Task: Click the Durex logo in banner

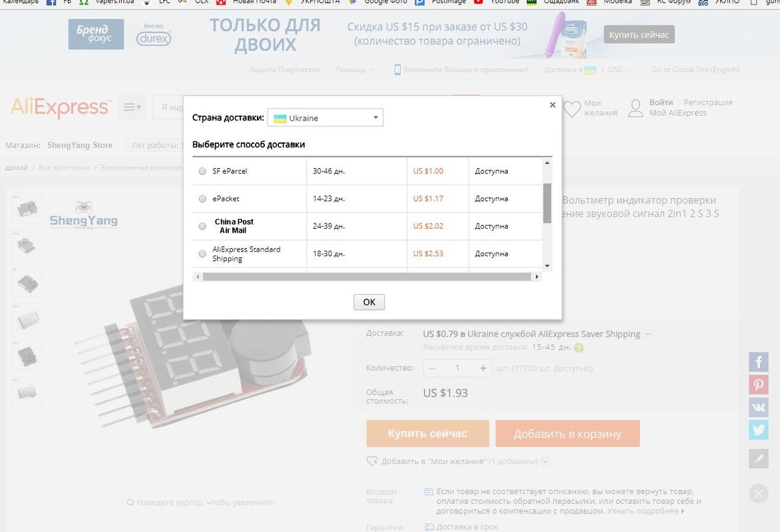Action: tap(154, 35)
